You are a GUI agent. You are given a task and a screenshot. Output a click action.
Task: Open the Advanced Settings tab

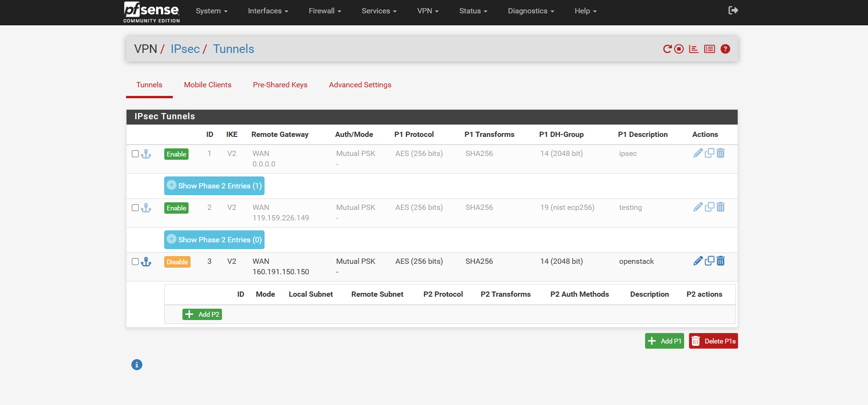pos(360,85)
